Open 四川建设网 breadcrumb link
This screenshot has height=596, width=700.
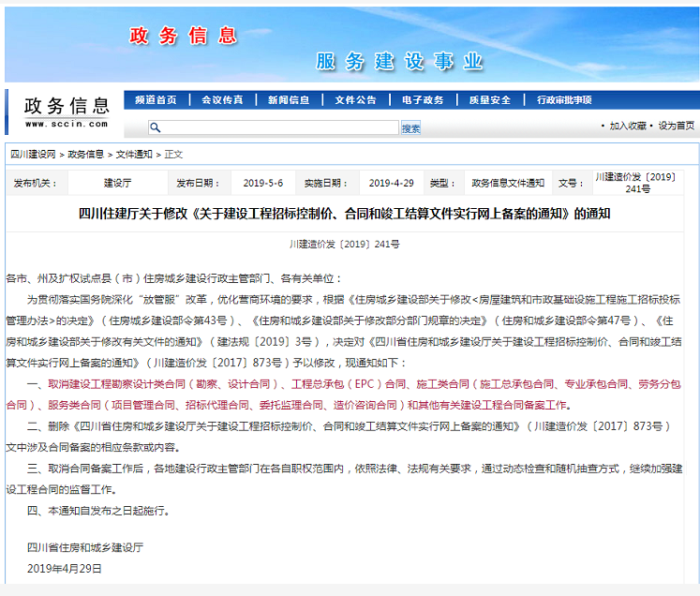tap(33, 154)
